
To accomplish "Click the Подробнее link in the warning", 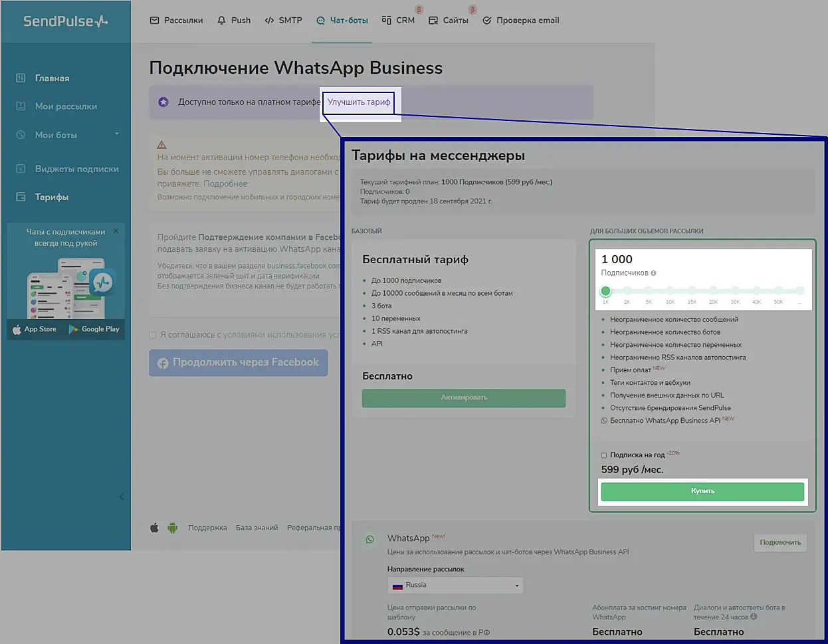I will (x=225, y=184).
